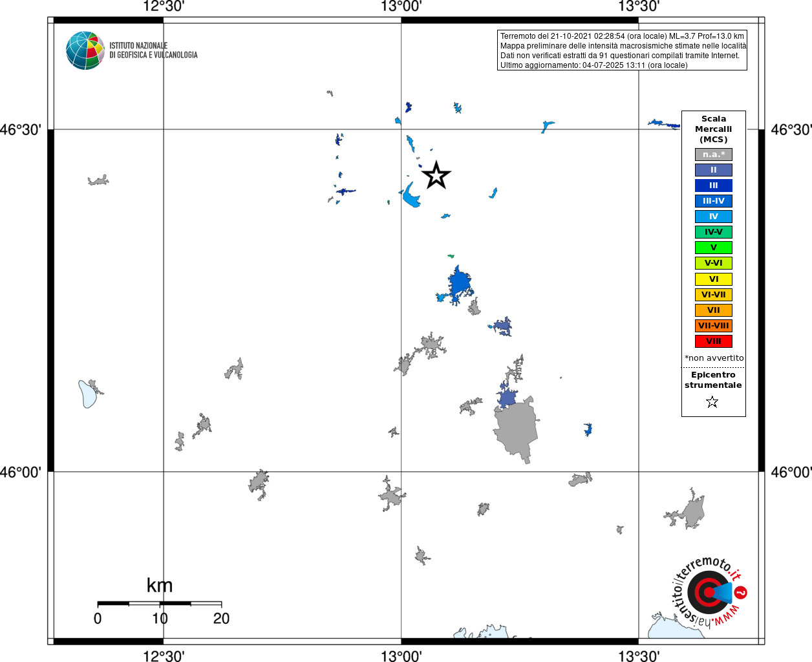
Task: Select the intensity III legend swatch
Action: pyautogui.click(x=714, y=186)
